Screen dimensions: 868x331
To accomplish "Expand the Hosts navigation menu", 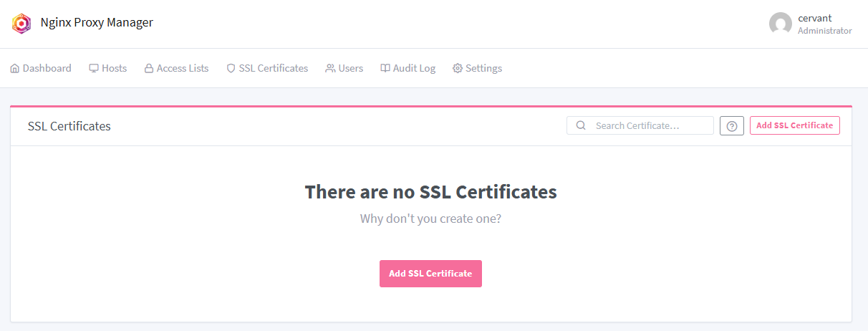I will pos(108,69).
